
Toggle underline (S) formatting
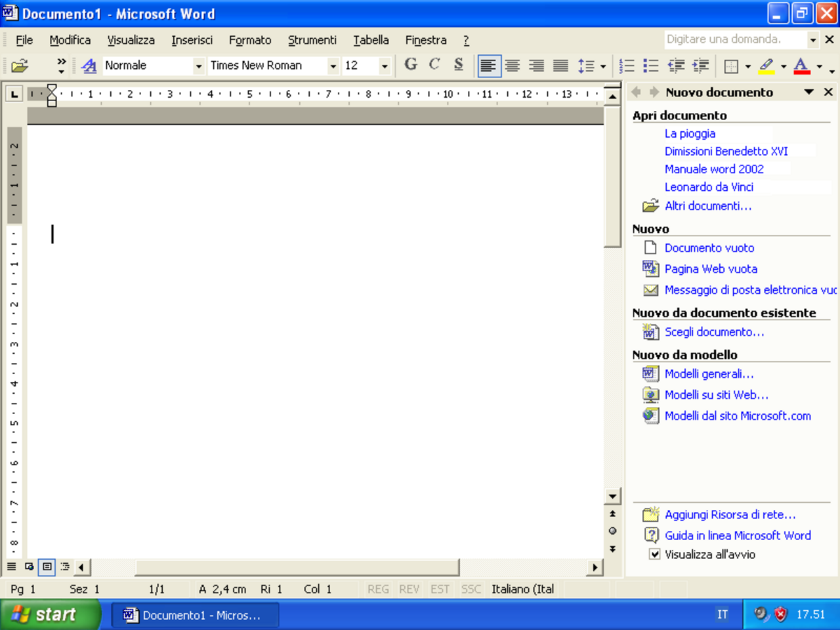[x=458, y=65]
